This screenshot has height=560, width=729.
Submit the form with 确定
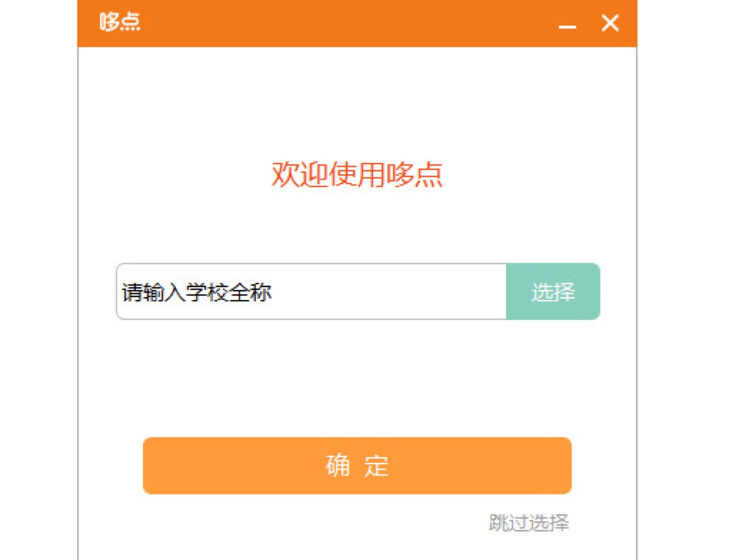coord(357,466)
